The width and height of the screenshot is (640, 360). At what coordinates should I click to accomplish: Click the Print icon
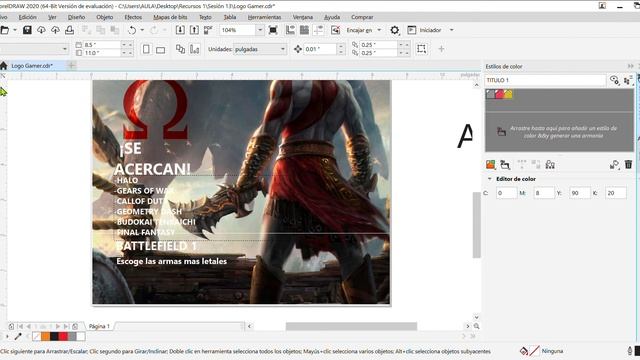(x=69, y=30)
